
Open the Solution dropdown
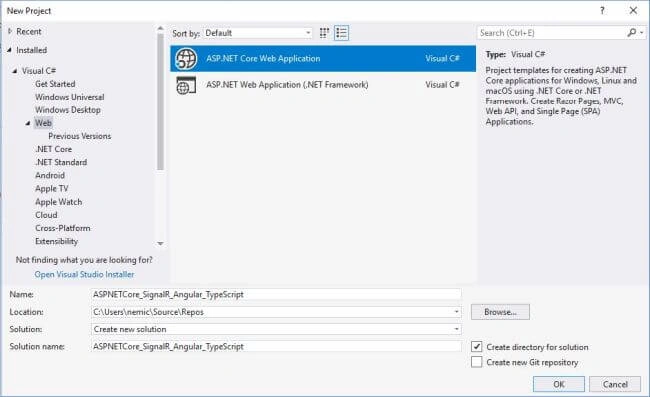(x=456, y=329)
